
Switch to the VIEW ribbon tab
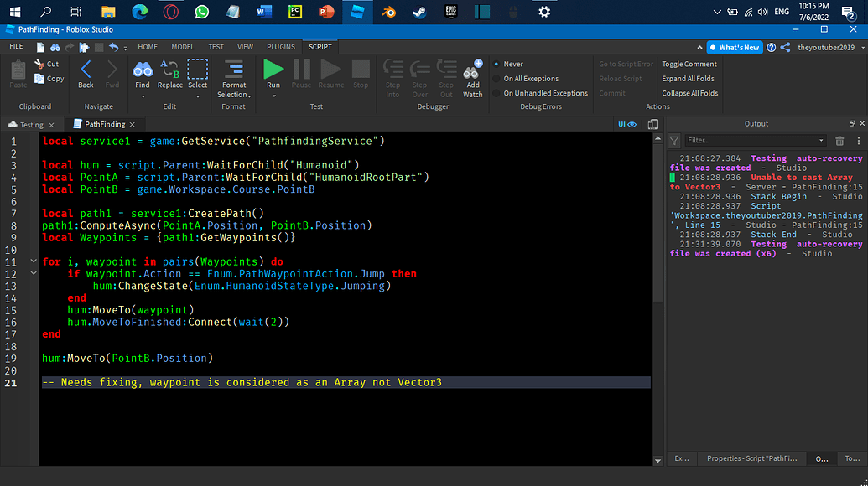click(243, 47)
